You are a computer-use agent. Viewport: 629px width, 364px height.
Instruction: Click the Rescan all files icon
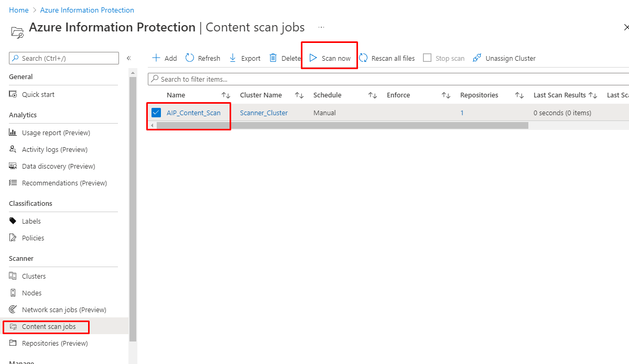tap(363, 58)
